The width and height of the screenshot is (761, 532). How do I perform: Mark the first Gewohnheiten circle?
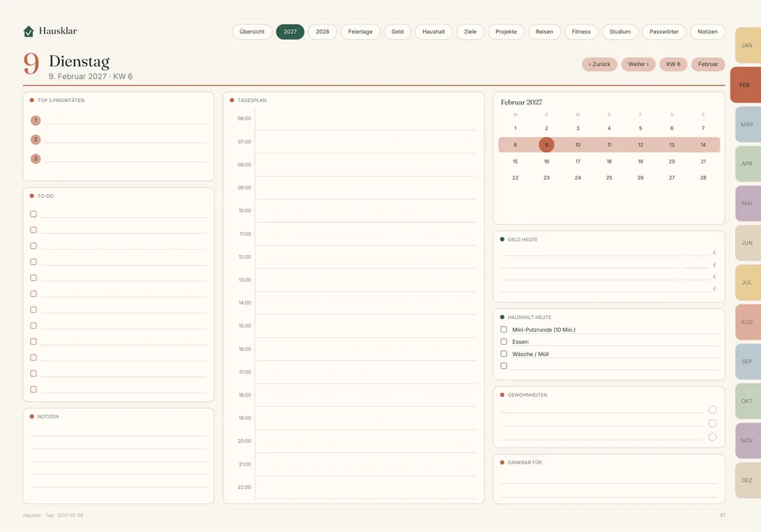[712, 409]
